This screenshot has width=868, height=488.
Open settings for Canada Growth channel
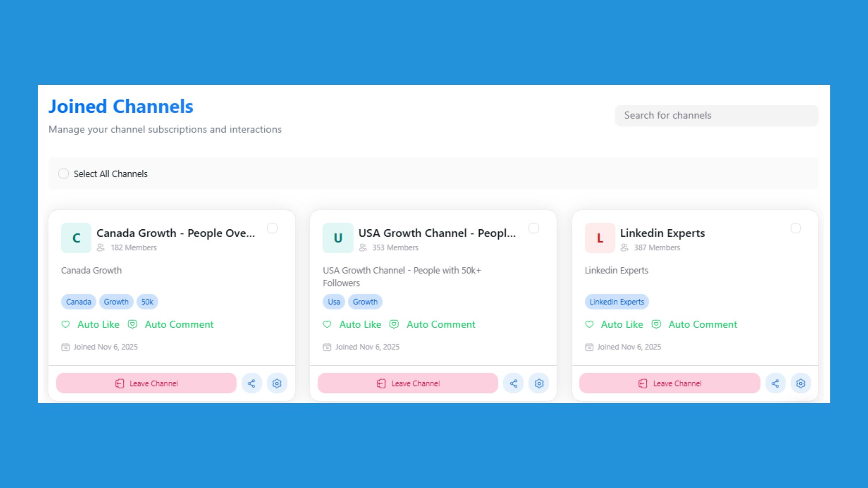coord(277,383)
